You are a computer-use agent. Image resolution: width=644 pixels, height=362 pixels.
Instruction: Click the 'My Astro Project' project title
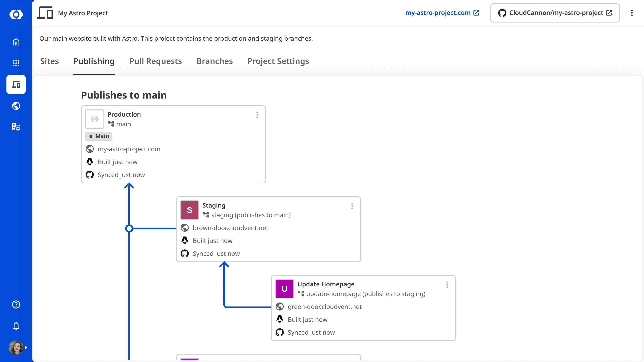83,13
